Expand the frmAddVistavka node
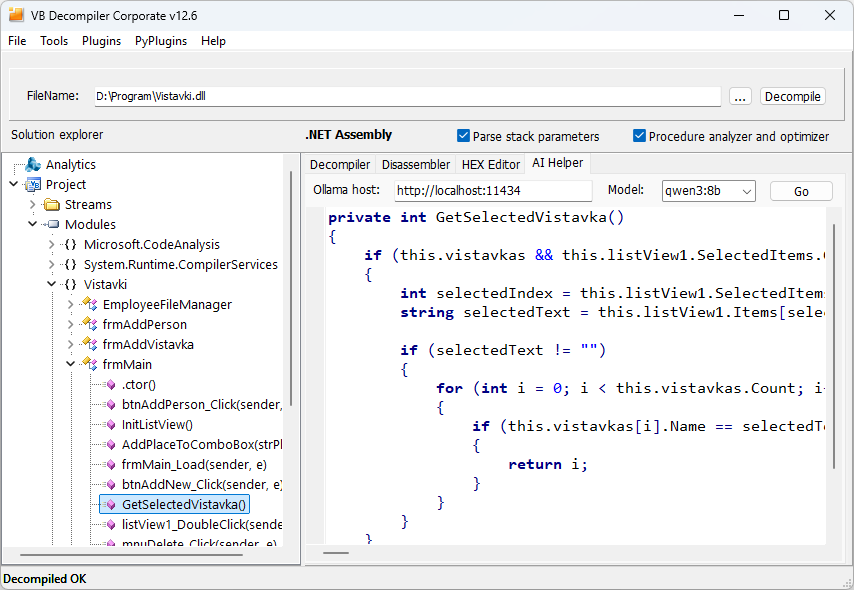Image resolution: width=854 pixels, height=590 pixels. (71, 345)
